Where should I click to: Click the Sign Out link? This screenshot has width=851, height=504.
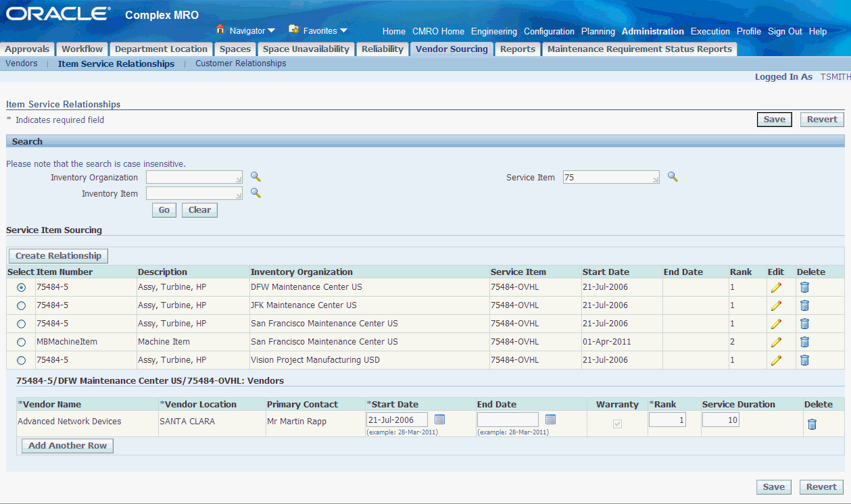pos(785,31)
